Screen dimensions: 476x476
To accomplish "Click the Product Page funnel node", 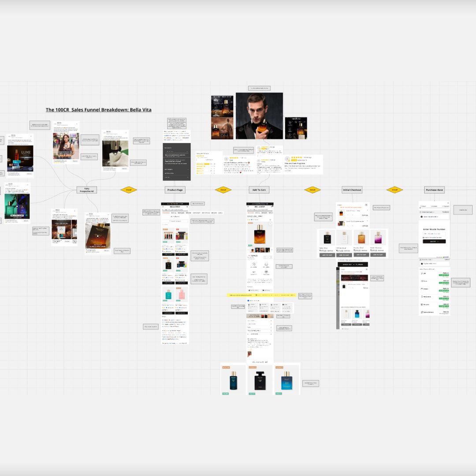I will click(x=175, y=190).
